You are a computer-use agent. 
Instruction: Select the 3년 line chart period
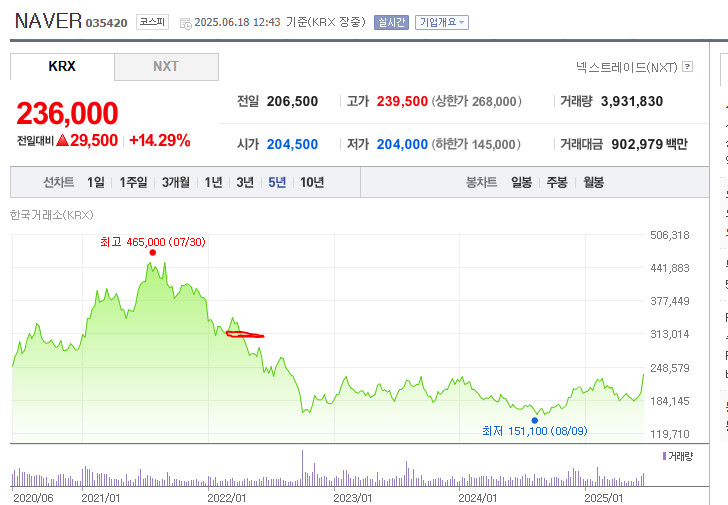pyautogui.click(x=245, y=182)
